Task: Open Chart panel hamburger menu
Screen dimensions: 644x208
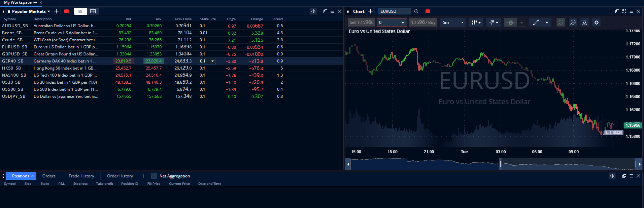Action: point(631,11)
